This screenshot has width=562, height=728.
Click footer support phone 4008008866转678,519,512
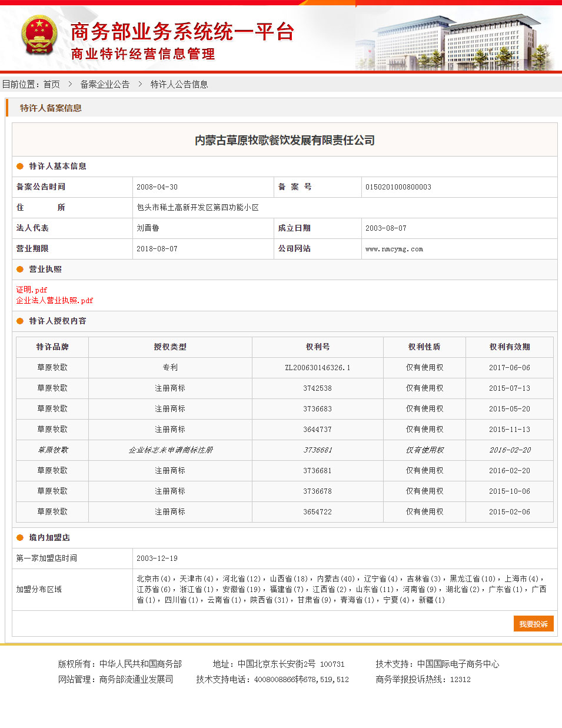point(301,679)
